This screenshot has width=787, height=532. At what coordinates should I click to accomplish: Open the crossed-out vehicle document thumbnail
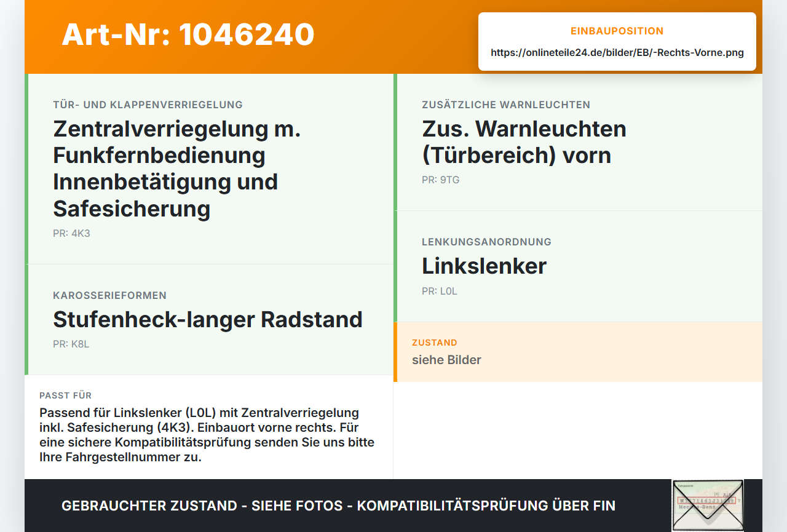point(708,505)
